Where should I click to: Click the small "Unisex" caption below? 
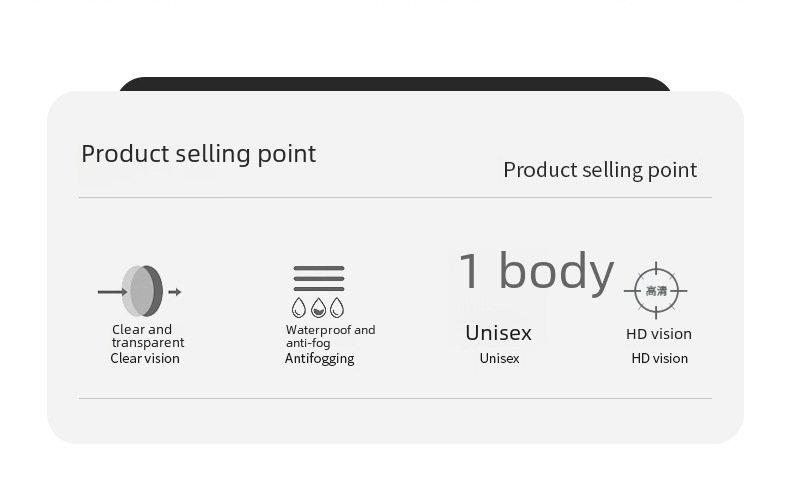pyautogui.click(x=499, y=358)
